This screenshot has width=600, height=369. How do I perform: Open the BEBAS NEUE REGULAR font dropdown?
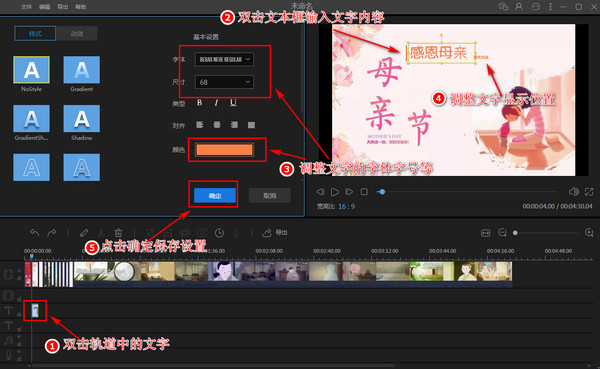224,59
